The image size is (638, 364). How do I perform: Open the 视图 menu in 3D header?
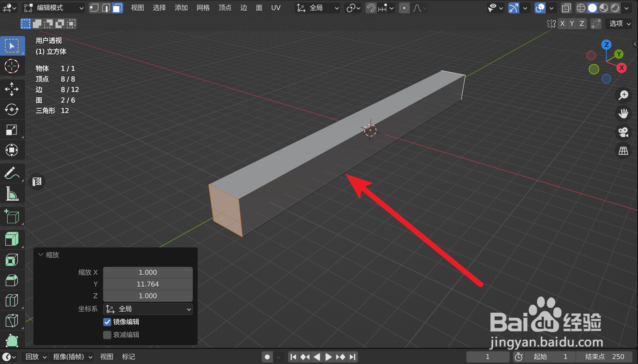[x=137, y=8]
